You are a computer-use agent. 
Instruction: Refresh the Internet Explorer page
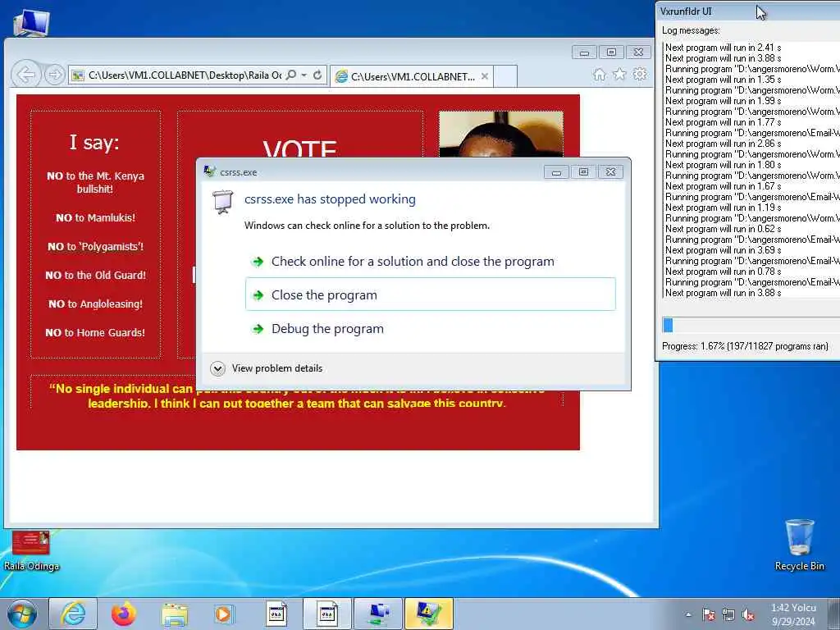coord(317,75)
